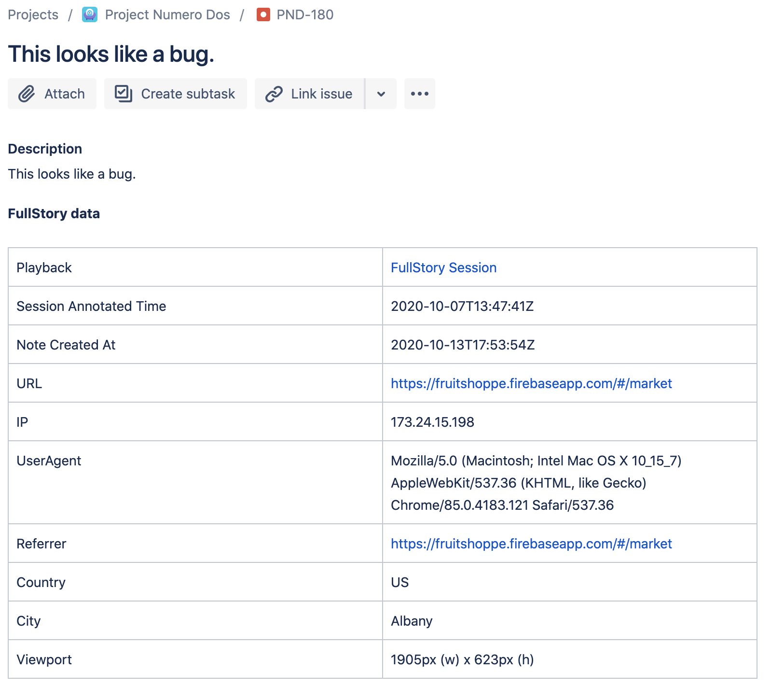771x700 pixels.
Task: Click the red bug issue type icon
Action: (x=263, y=14)
